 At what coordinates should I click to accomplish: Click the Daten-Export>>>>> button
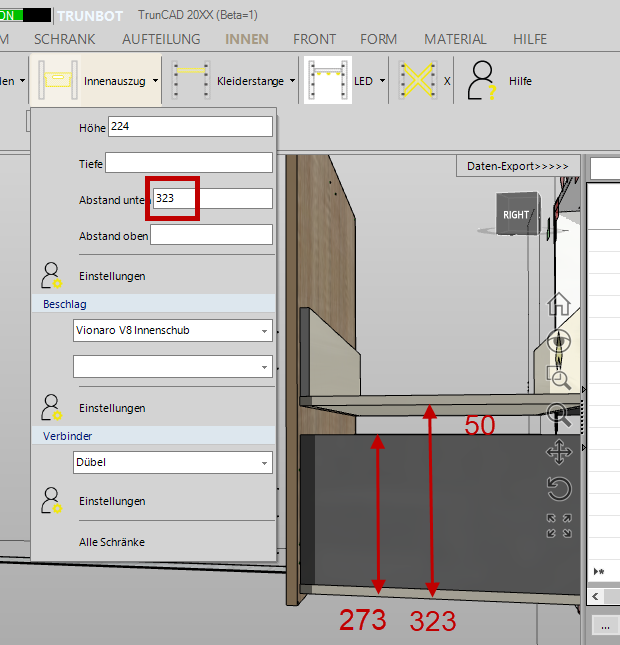[517, 166]
